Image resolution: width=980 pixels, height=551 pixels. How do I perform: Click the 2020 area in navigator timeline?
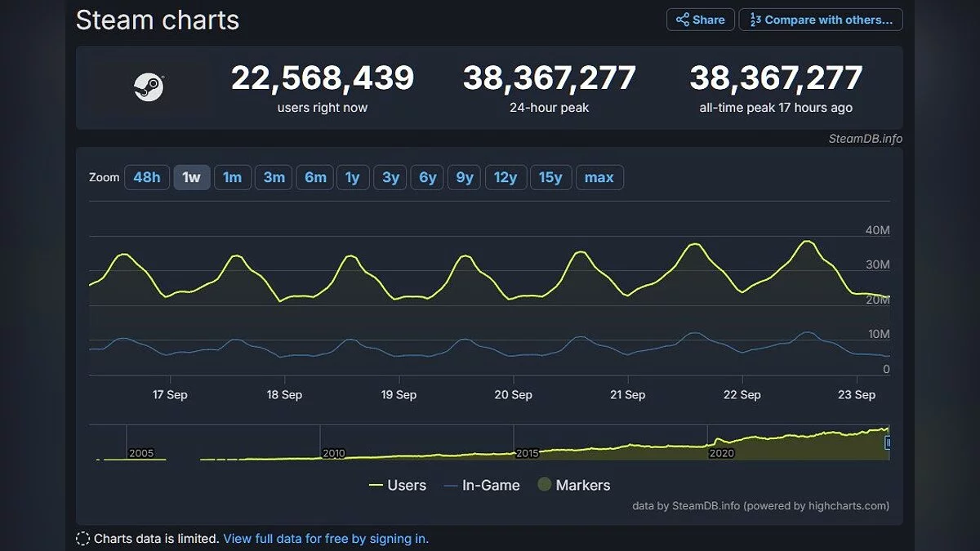pyautogui.click(x=721, y=453)
